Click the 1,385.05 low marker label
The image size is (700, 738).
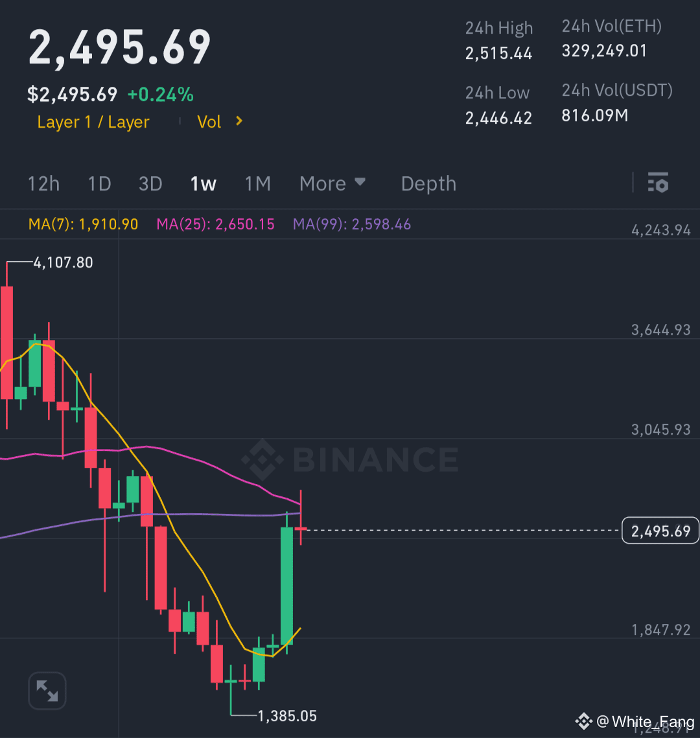click(x=287, y=716)
